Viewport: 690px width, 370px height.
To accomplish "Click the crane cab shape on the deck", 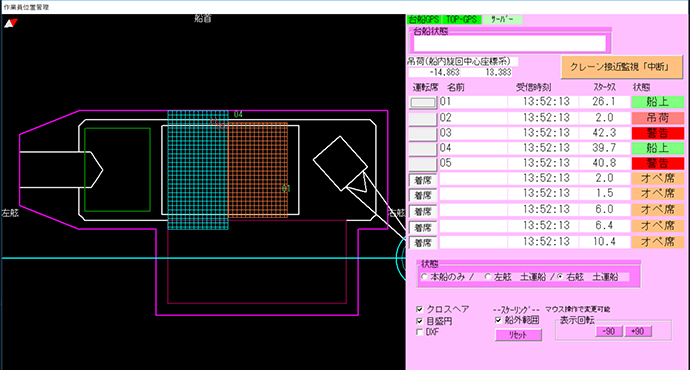I will click(x=340, y=163).
